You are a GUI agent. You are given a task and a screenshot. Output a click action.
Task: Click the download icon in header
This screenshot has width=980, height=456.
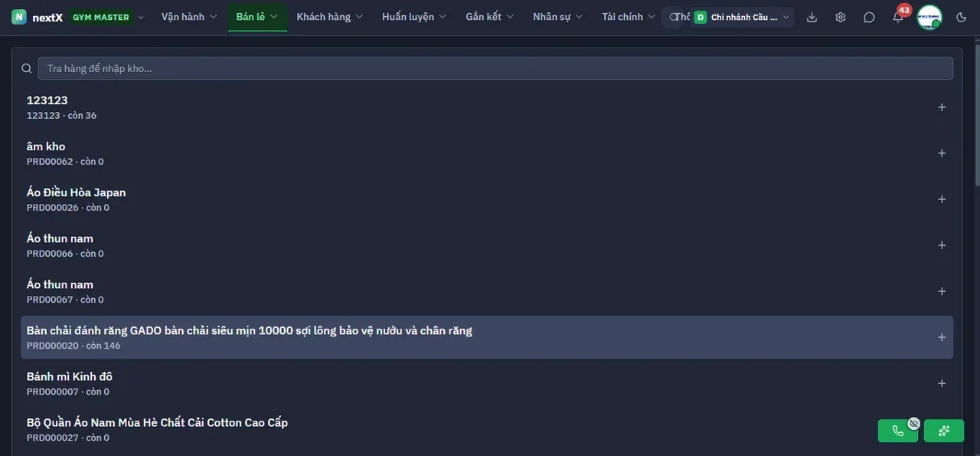pos(812,17)
